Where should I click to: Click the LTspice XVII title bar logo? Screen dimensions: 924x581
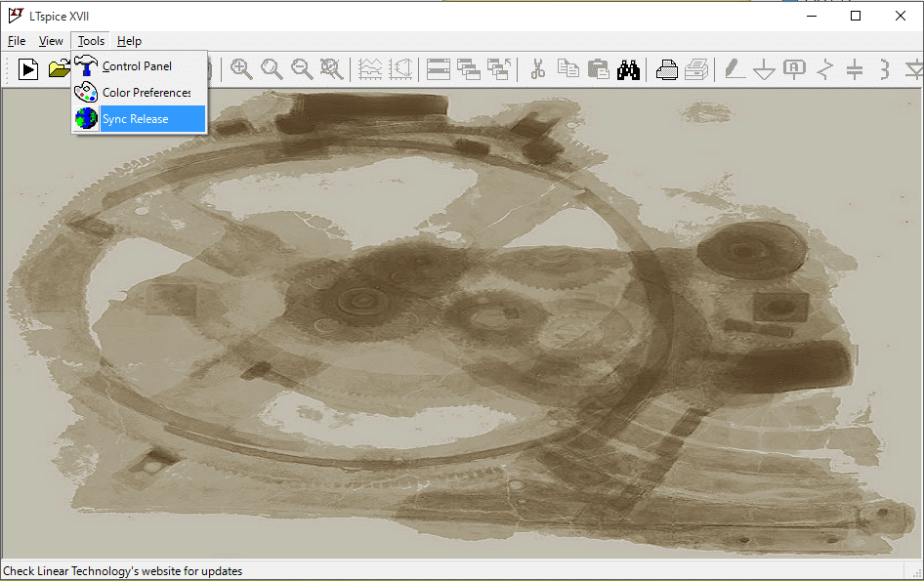tap(16, 16)
